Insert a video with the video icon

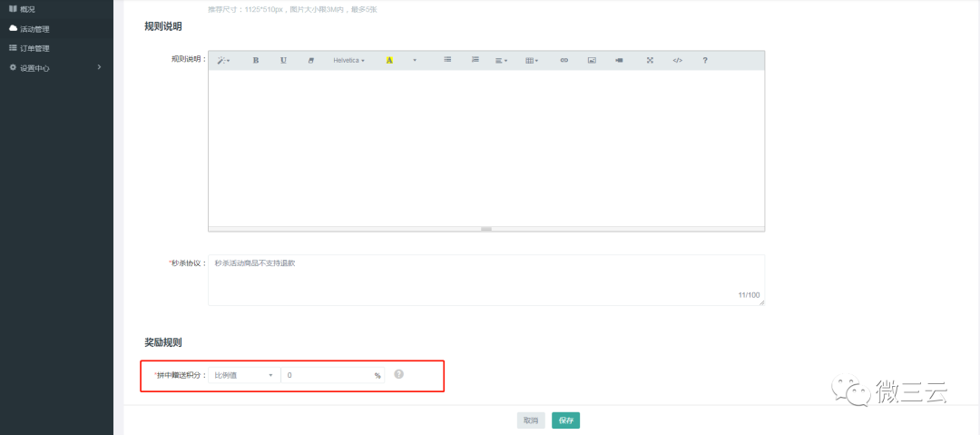pyautogui.click(x=619, y=60)
